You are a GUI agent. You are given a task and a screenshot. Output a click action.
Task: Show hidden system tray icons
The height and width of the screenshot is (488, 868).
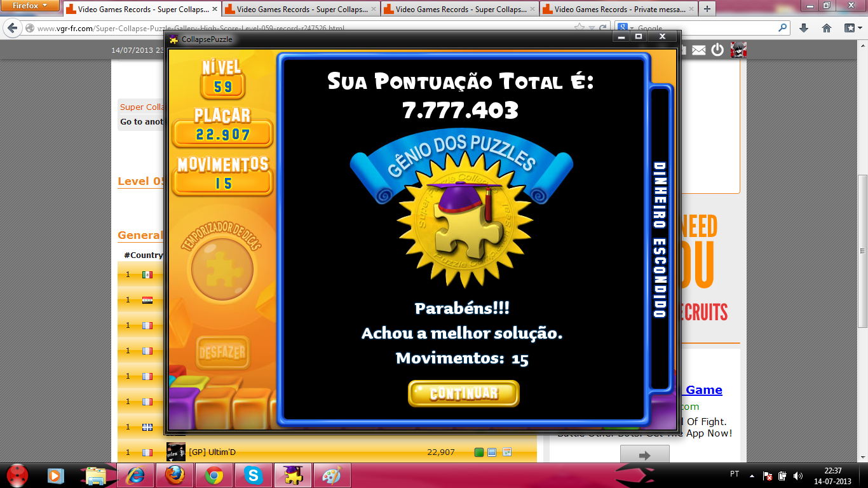[x=752, y=475]
